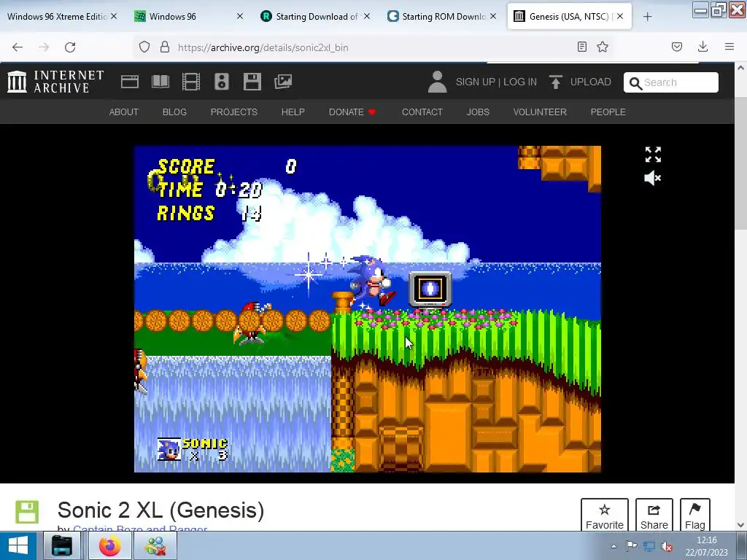Open the Texts book icon
This screenshot has width=747, height=560.
160,82
